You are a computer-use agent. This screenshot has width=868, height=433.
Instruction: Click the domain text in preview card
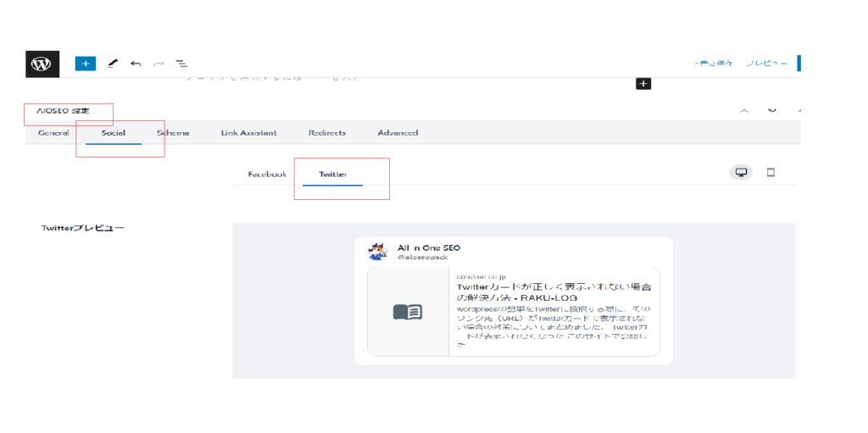(481, 276)
